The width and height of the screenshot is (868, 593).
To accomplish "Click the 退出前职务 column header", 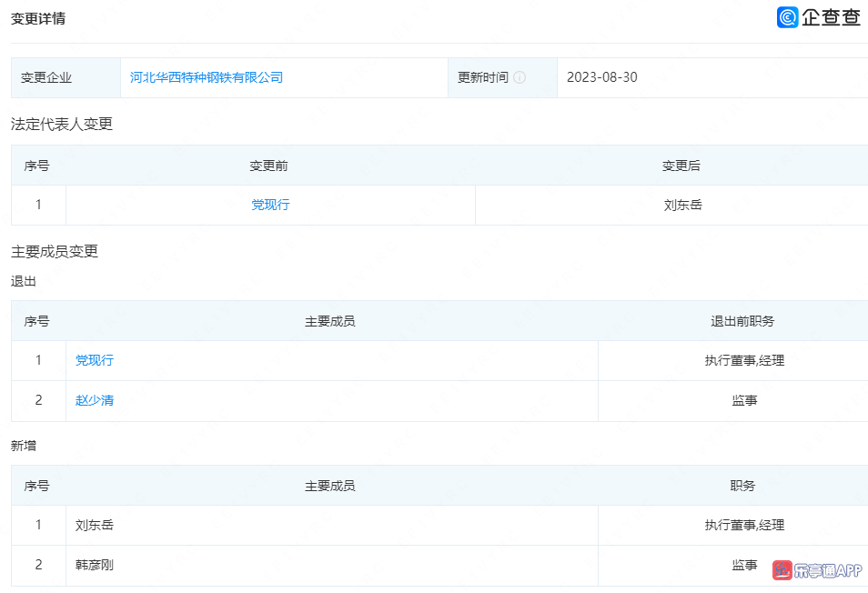I will click(x=742, y=321).
